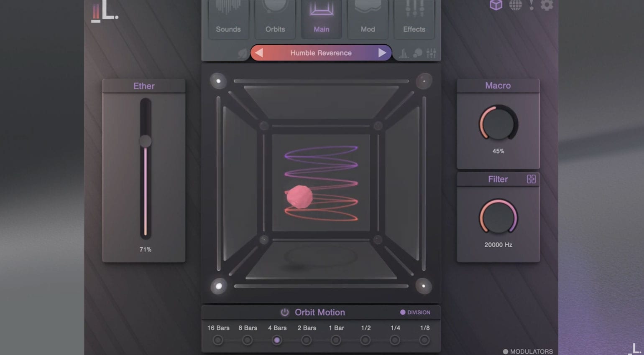Click the 3D cube icon top right

click(x=496, y=5)
